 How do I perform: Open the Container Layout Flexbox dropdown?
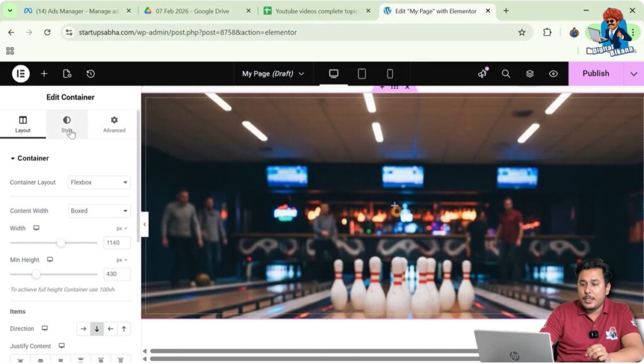click(x=99, y=182)
